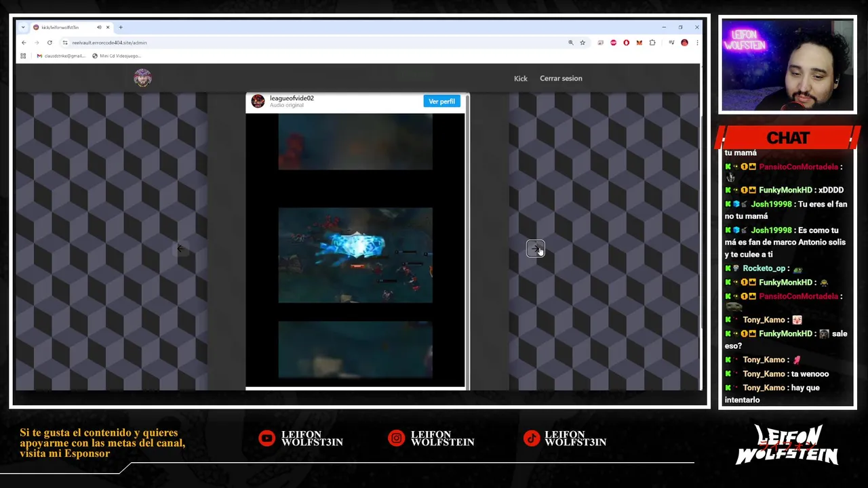
Task: Click the first extension icon right of the star
Action: tap(600, 43)
